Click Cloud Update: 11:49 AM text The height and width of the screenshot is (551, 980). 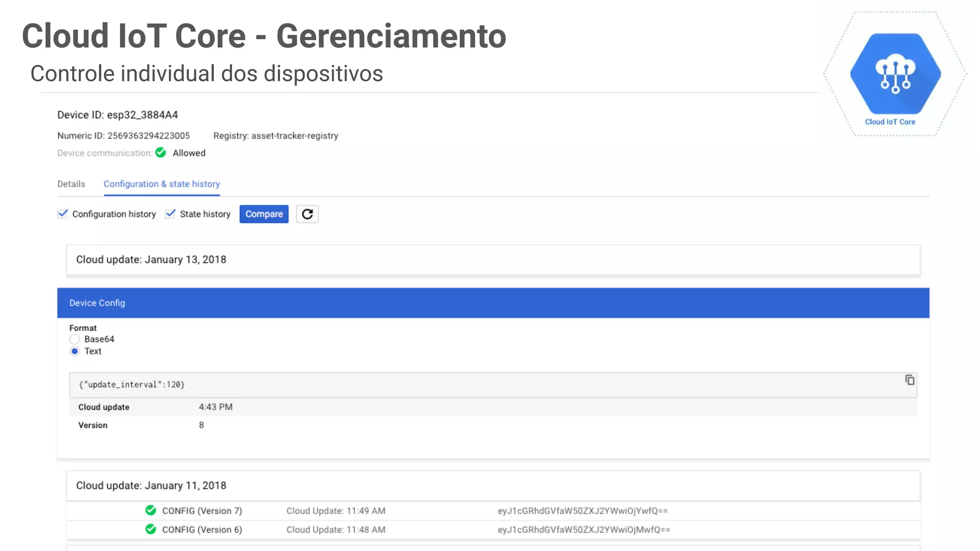pos(336,511)
